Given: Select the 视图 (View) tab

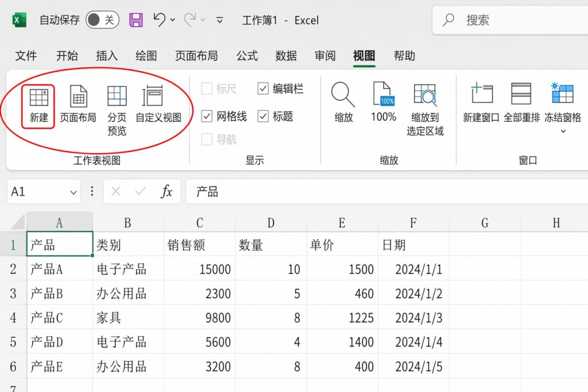Looking at the screenshot, I should pos(364,56).
